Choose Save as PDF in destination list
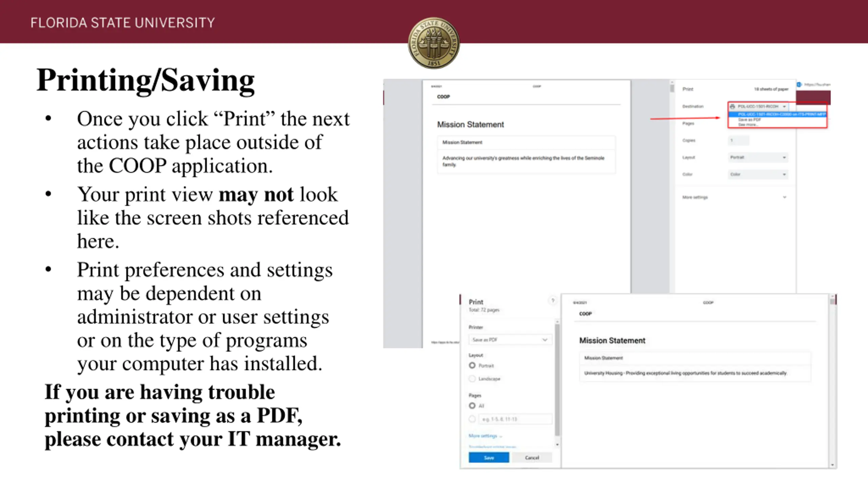 click(x=749, y=120)
